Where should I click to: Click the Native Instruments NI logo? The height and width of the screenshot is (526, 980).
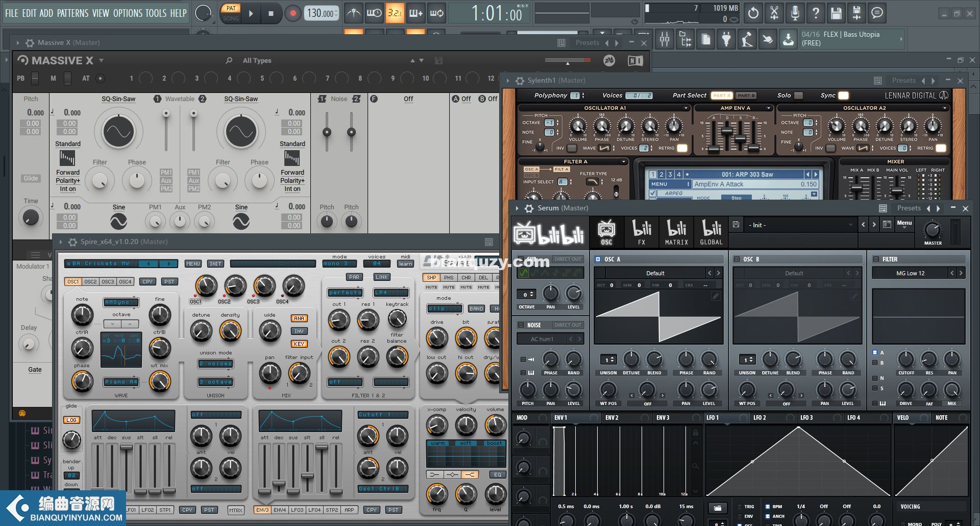635,61
